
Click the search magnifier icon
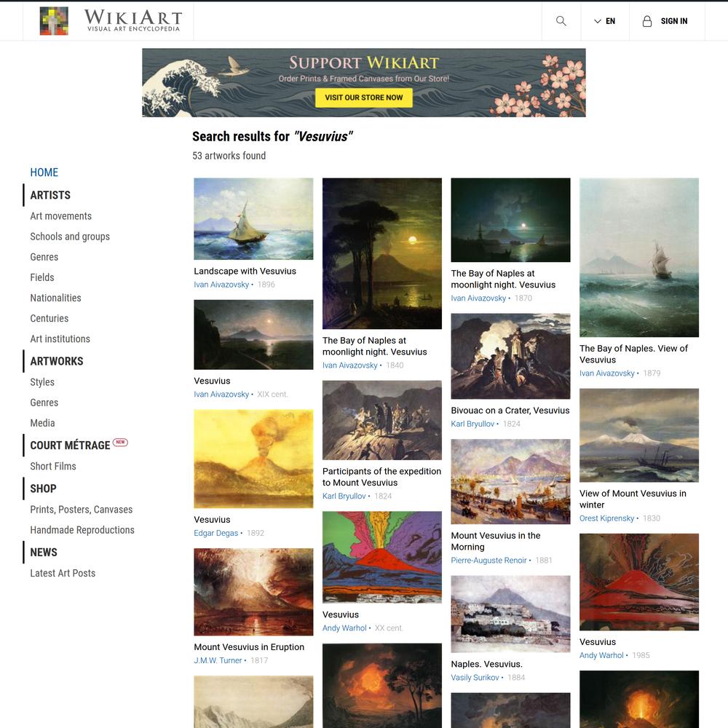(561, 21)
